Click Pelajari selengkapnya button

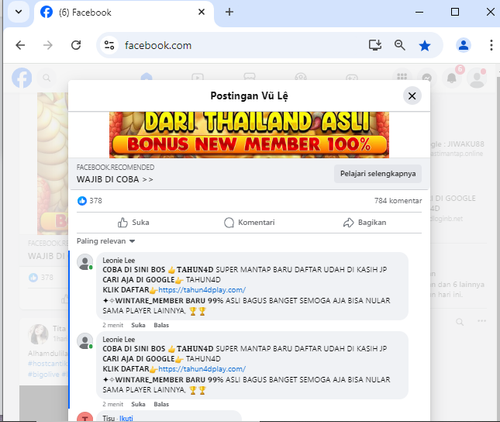378,174
